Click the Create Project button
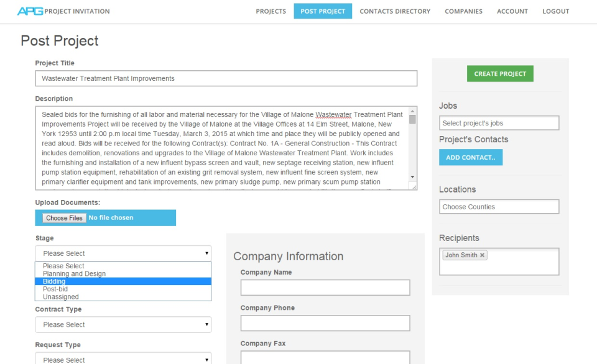This screenshot has height=364, width=597. (500, 74)
